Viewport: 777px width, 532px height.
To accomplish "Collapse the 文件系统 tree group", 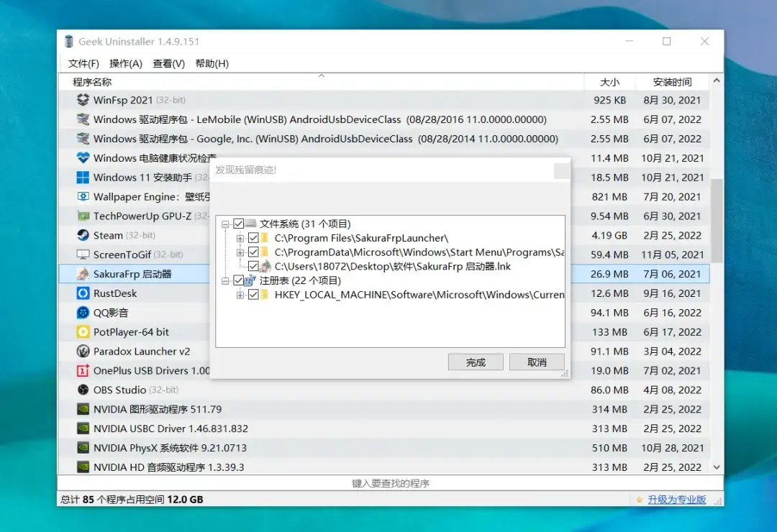I will (226, 224).
